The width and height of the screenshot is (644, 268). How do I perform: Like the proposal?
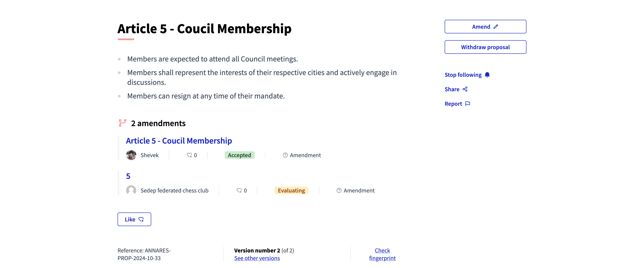(134, 219)
